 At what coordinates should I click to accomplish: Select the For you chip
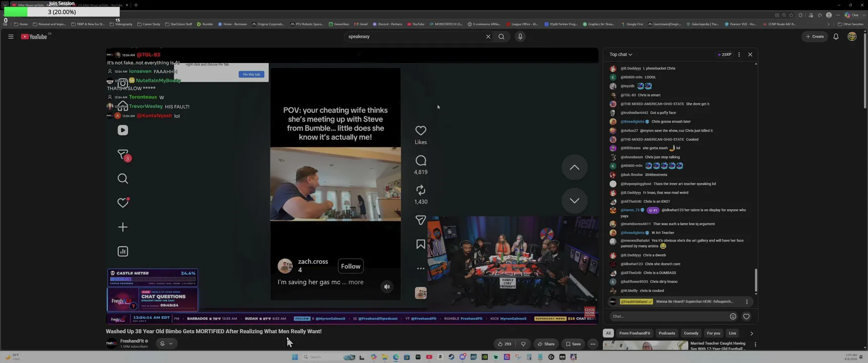pos(714,333)
